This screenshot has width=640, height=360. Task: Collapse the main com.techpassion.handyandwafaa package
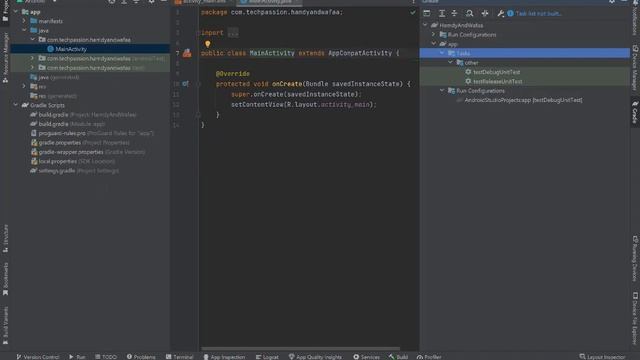click(33, 40)
